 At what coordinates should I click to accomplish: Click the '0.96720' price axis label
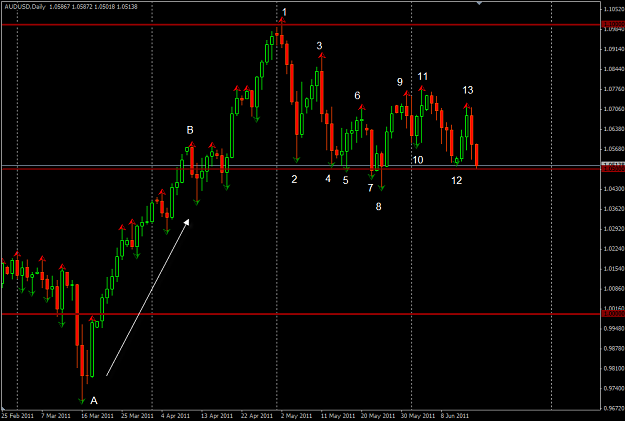click(614, 408)
